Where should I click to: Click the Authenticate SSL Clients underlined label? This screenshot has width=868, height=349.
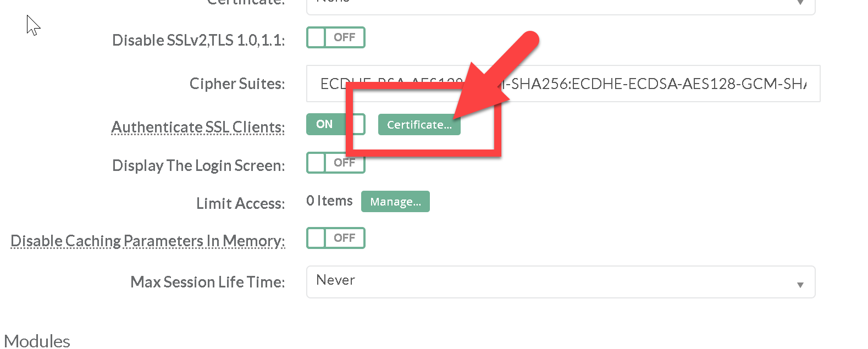click(198, 127)
